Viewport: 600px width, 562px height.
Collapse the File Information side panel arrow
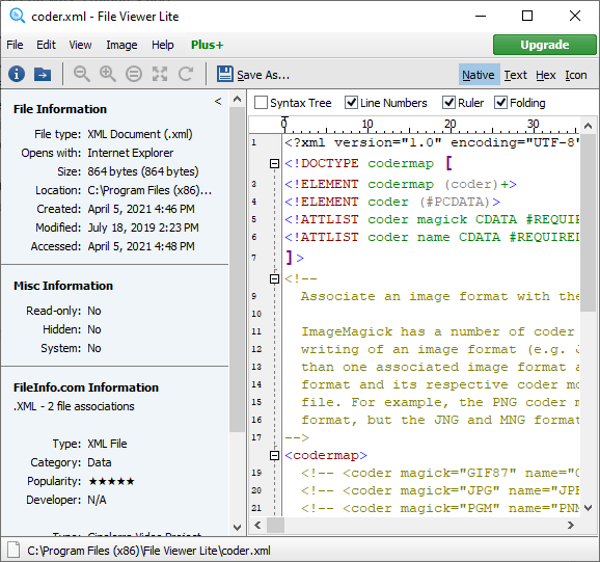point(218,102)
